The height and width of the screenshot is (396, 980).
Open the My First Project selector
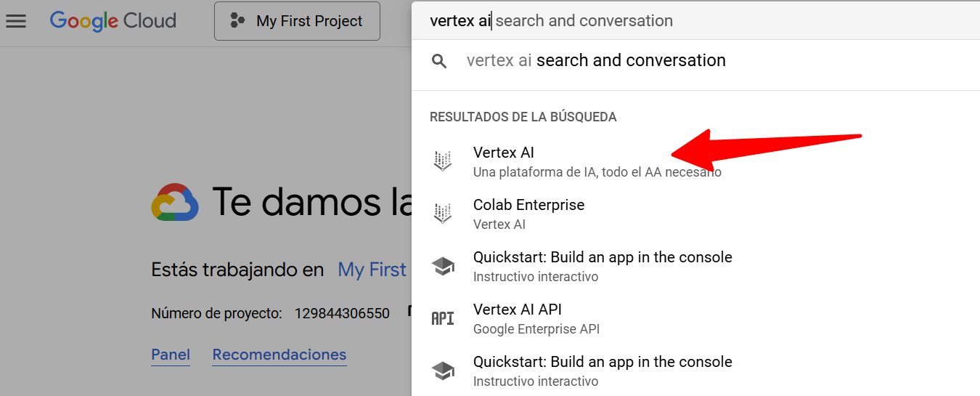click(x=297, y=21)
